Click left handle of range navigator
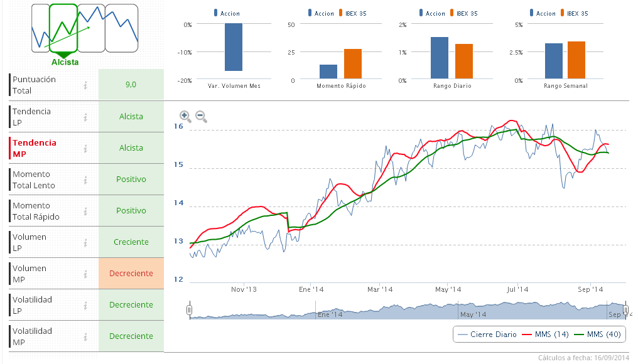 coord(189,309)
